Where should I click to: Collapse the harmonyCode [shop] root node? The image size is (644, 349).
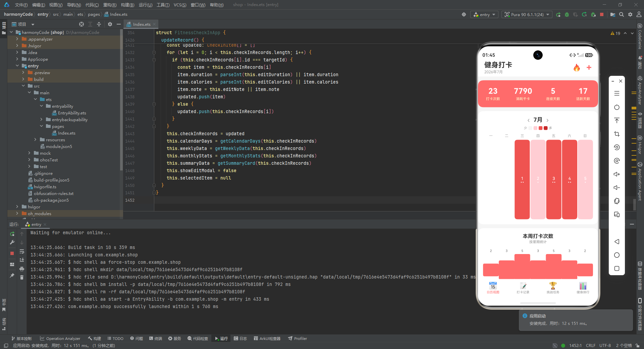click(11, 32)
